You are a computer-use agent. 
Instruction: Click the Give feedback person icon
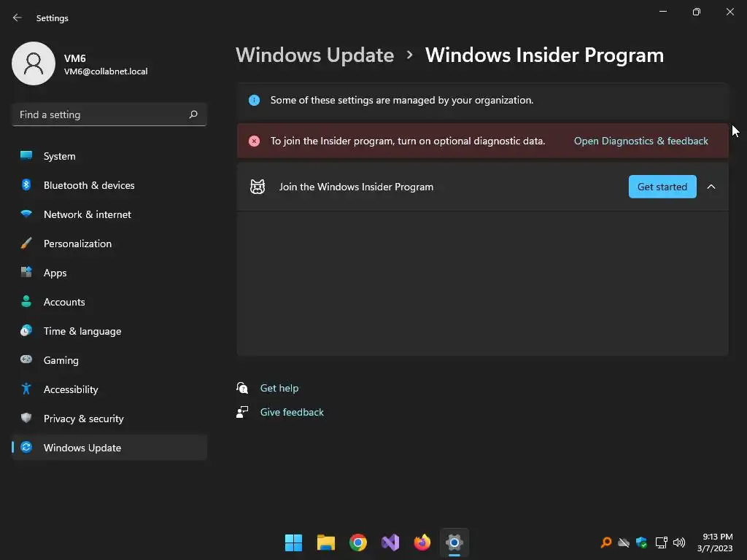click(x=242, y=412)
